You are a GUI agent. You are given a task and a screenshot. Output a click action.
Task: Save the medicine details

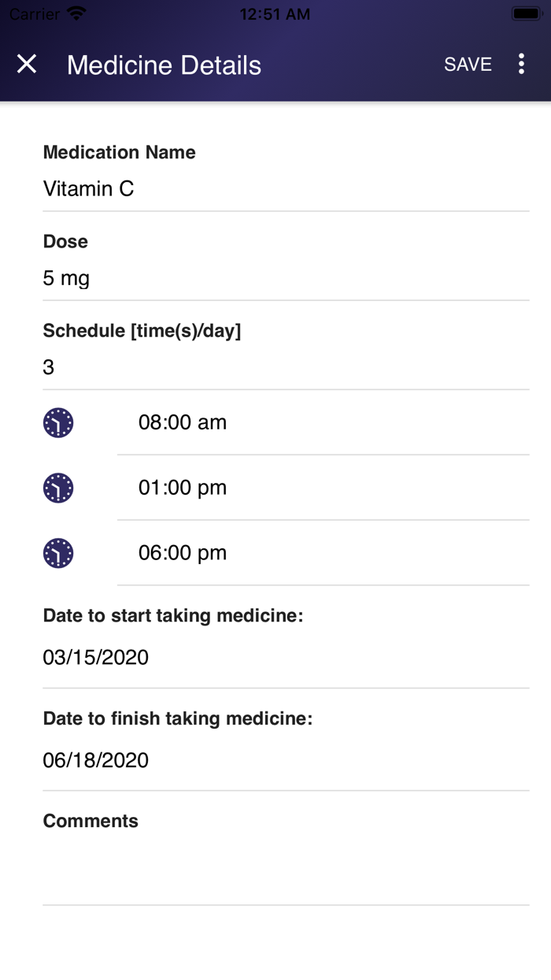point(468,65)
